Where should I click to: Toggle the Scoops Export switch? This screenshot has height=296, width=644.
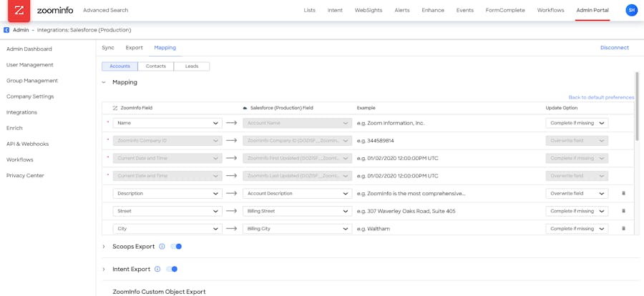tap(176, 247)
